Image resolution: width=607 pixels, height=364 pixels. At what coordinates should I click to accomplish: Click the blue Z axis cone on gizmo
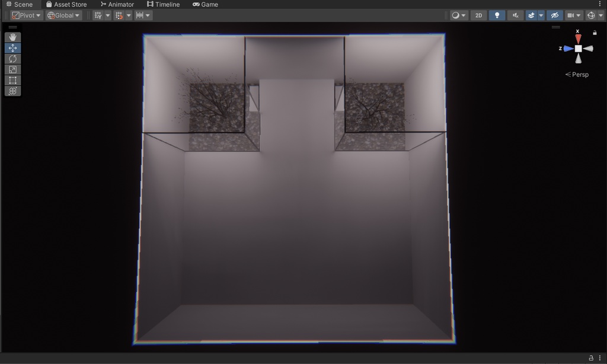(568, 49)
